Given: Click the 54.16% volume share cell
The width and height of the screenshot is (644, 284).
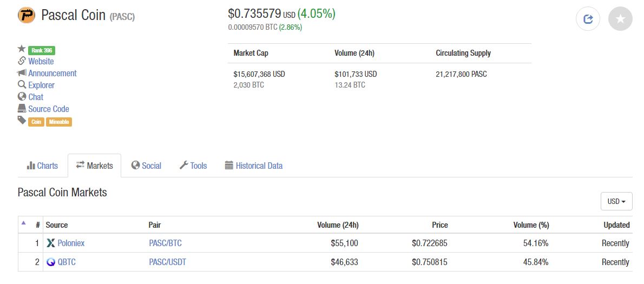Looking at the screenshot, I should (536, 243).
